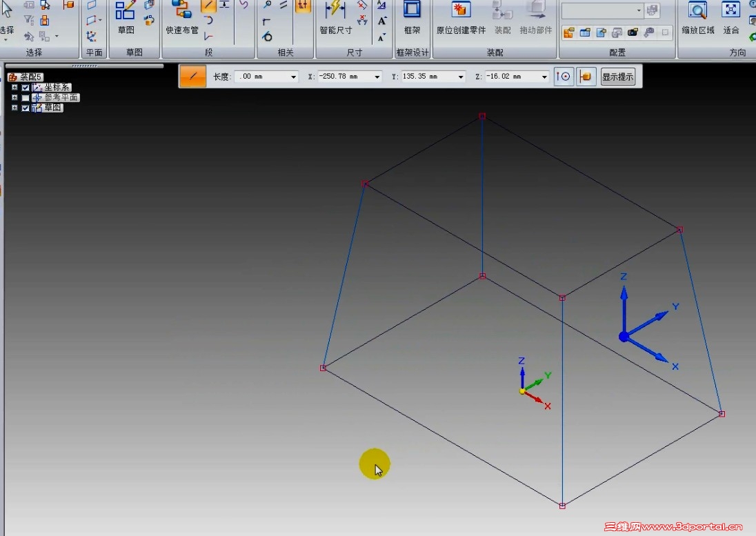Open the plane type dropdown arrow in 平面
The image size is (756, 536).
coord(100,20)
